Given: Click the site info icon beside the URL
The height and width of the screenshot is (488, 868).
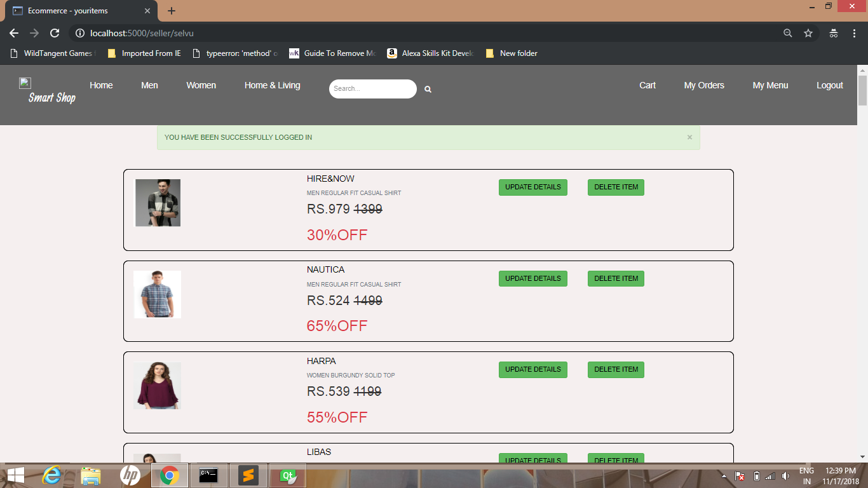Looking at the screenshot, I should click(x=80, y=33).
